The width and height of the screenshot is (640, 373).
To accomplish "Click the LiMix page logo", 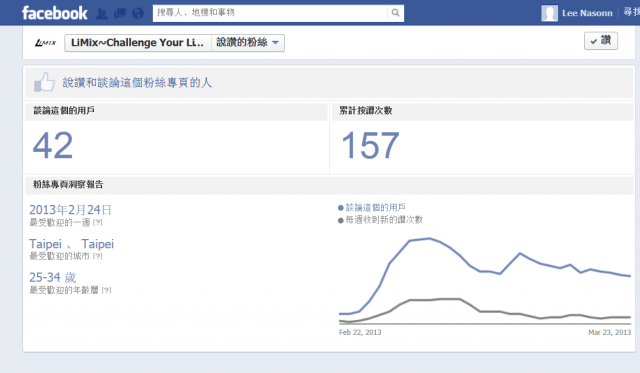I will [x=45, y=42].
